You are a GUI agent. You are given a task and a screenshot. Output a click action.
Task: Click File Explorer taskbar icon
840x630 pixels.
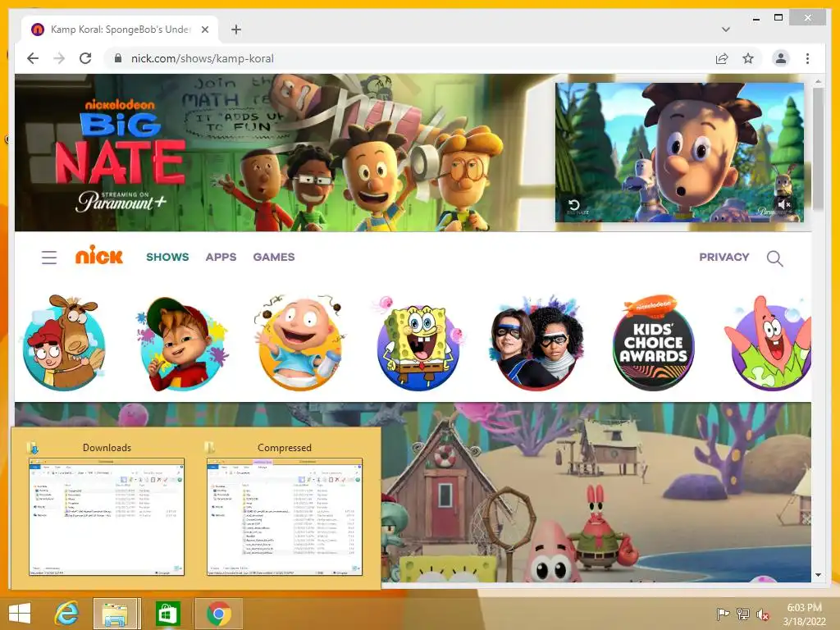[x=116, y=614]
